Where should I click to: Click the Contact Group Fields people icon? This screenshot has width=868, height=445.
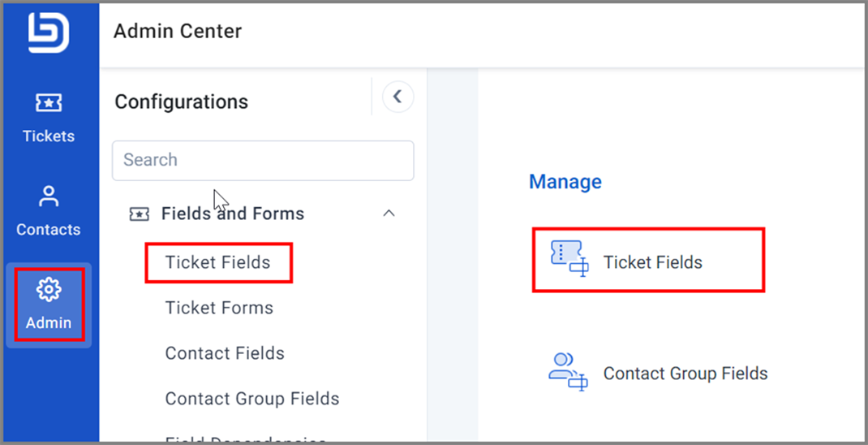tap(568, 371)
